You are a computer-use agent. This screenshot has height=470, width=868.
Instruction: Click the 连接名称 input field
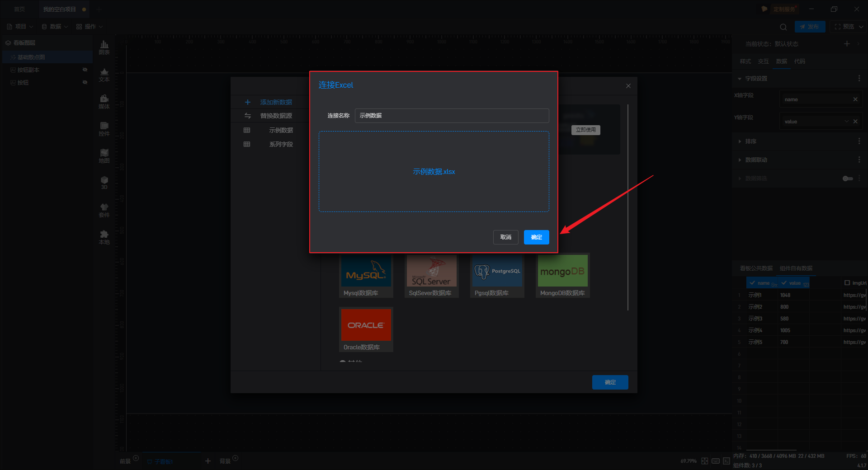pos(452,116)
